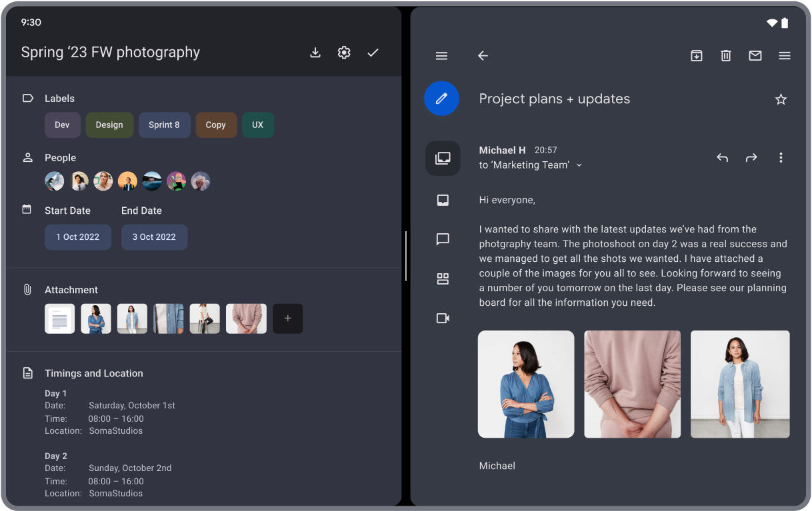The width and height of the screenshot is (812, 511).
Task: Open settings gear for the project
Action: pyautogui.click(x=344, y=53)
